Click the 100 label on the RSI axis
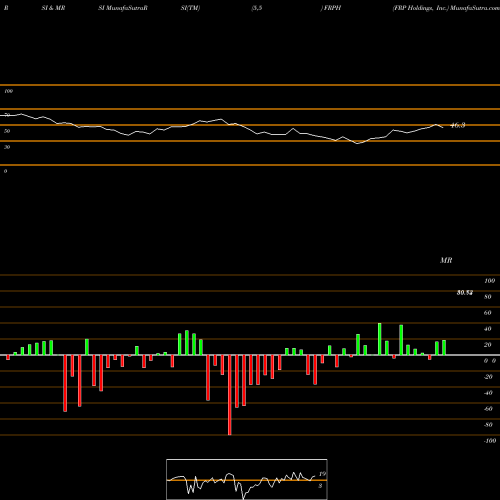Viewport: 500px width, 500px height. pos(8,91)
